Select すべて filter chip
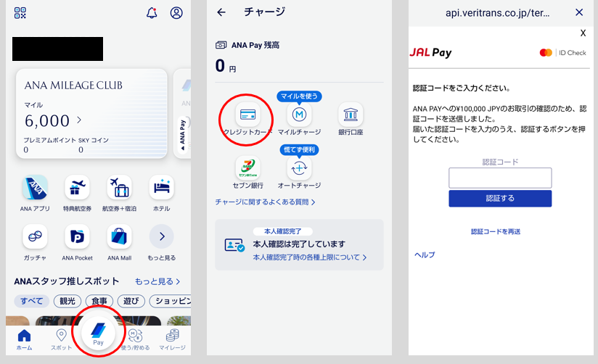The width and height of the screenshot is (598, 364). [32, 301]
